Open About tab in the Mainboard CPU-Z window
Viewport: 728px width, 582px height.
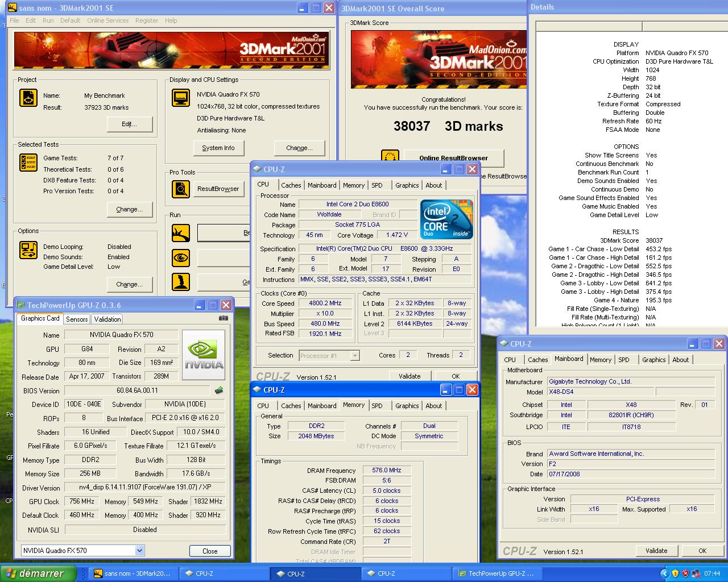(x=681, y=360)
